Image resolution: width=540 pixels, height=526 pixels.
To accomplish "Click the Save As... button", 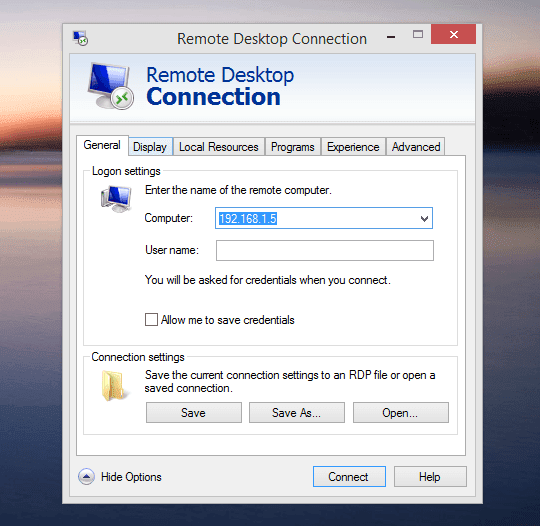I will [x=297, y=412].
